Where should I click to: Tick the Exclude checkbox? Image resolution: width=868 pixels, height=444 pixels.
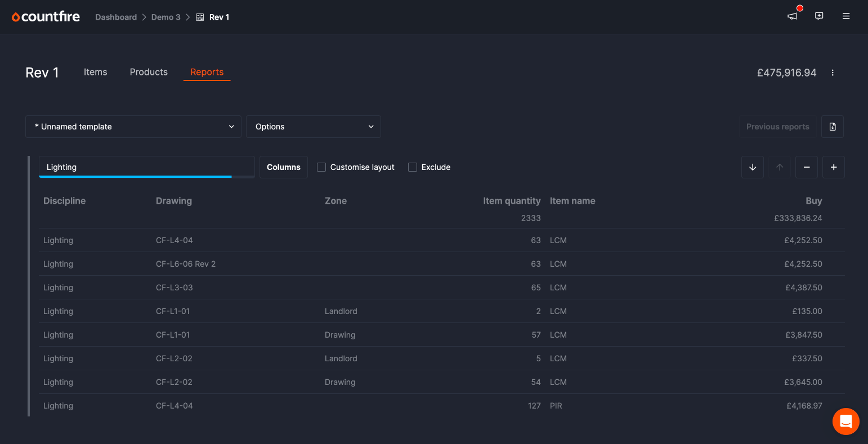click(x=413, y=167)
